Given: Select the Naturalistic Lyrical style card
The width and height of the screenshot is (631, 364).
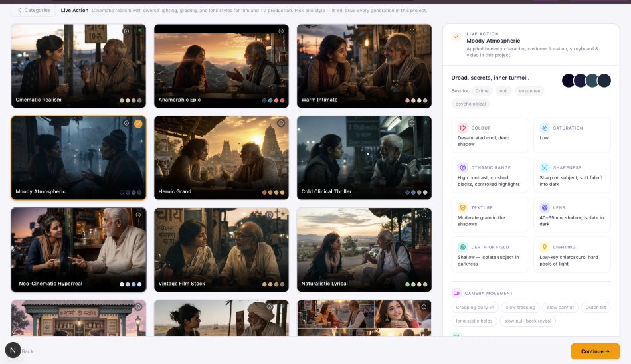Looking at the screenshot, I should point(364,250).
